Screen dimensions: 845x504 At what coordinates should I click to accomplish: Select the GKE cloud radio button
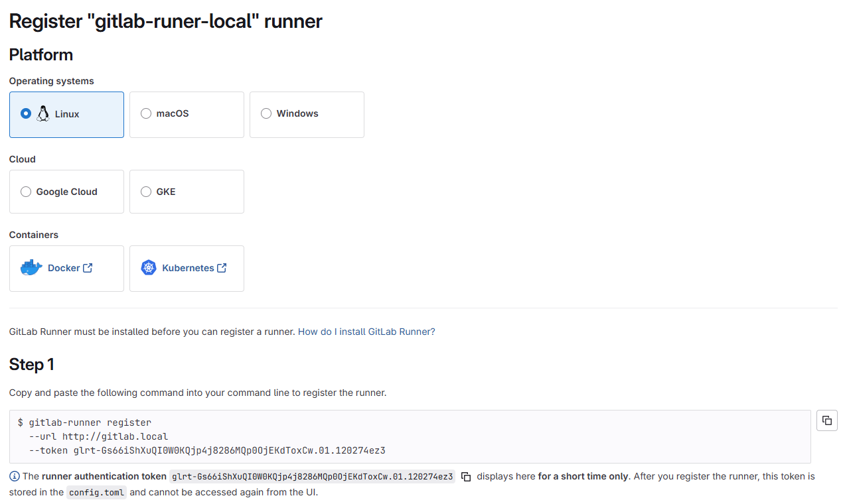146,192
